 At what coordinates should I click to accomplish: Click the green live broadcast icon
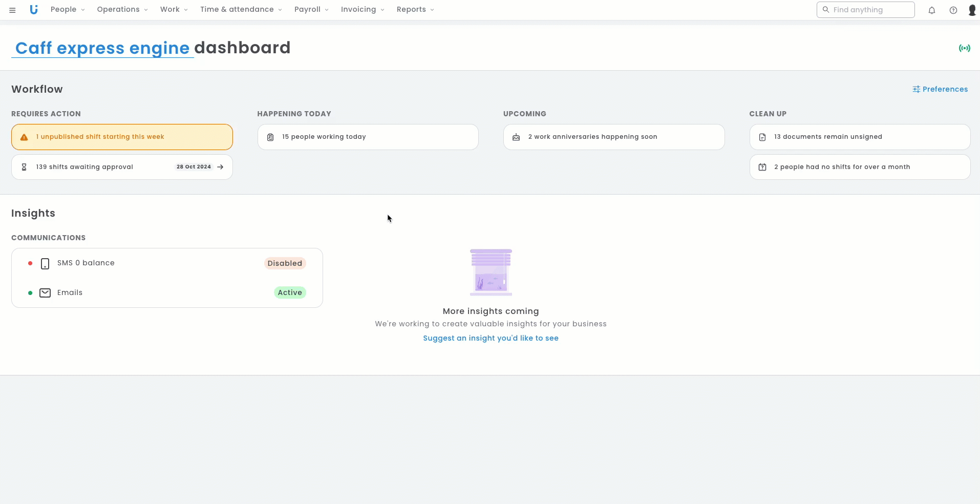tap(964, 48)
